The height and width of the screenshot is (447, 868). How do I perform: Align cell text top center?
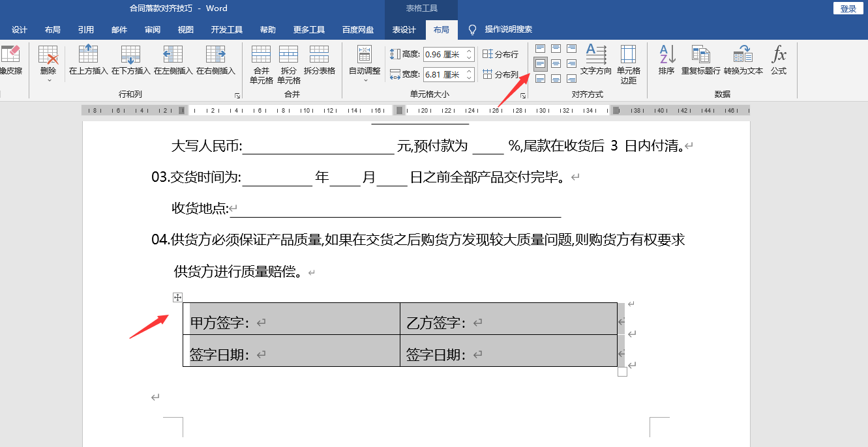(x=556, y=49)
